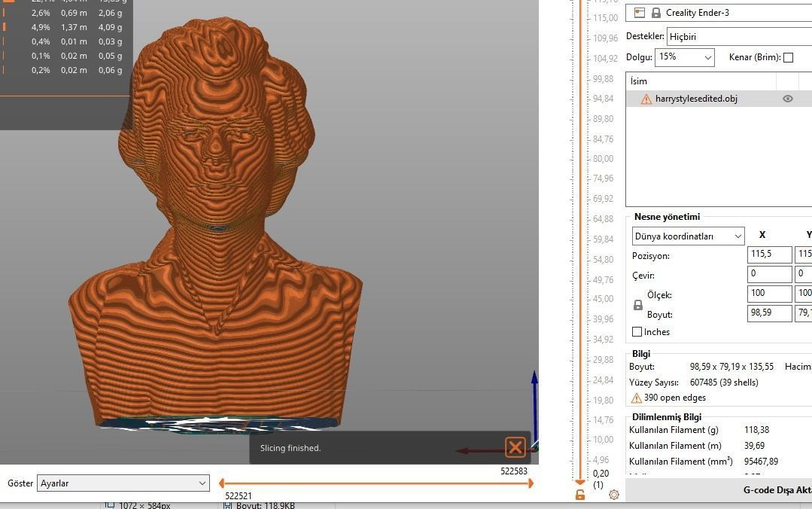Screen dimensions: 812x509
Task: Click the right thumb of horizontal move slider
Action: coord(531,483)
